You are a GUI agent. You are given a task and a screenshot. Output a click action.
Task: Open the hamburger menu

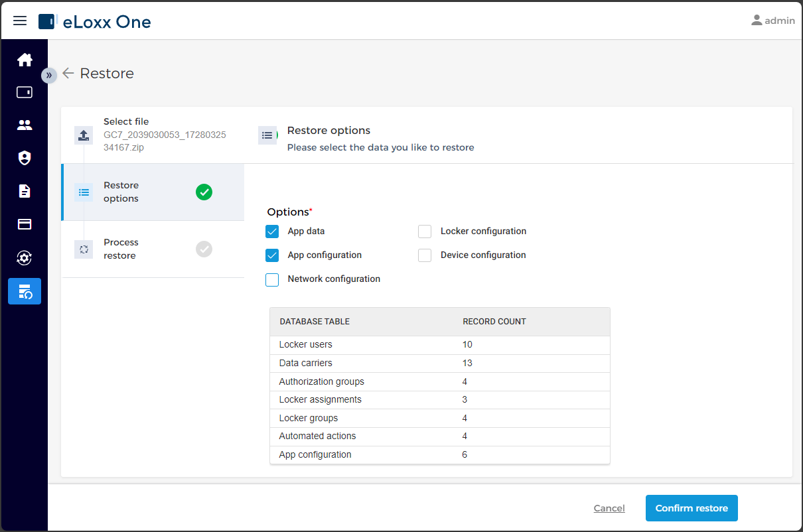tap(20, 21)
